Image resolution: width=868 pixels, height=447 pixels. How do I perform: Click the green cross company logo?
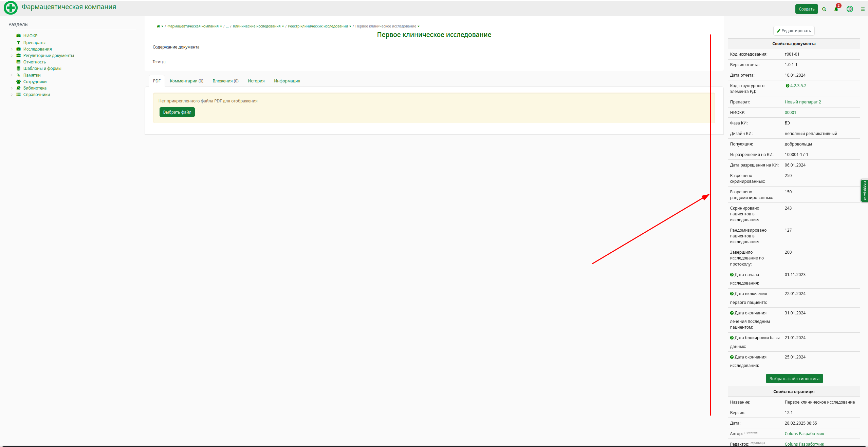point(11,8)
